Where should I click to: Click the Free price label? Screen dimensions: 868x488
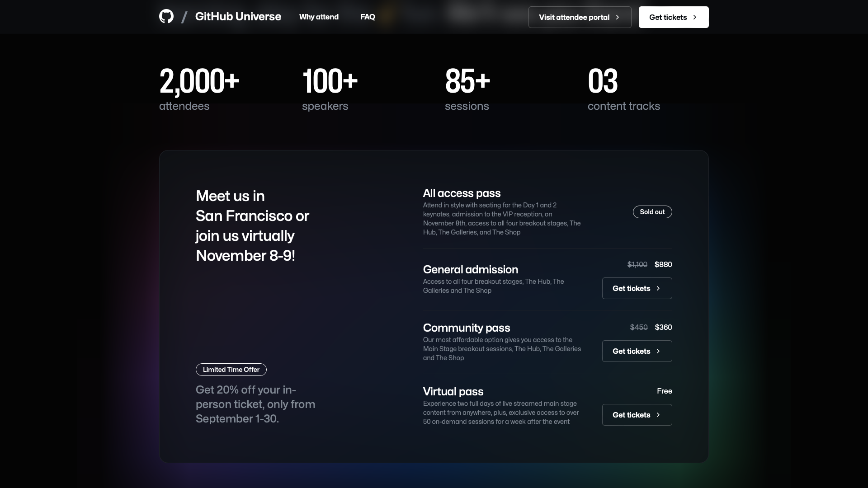point(664,391)
